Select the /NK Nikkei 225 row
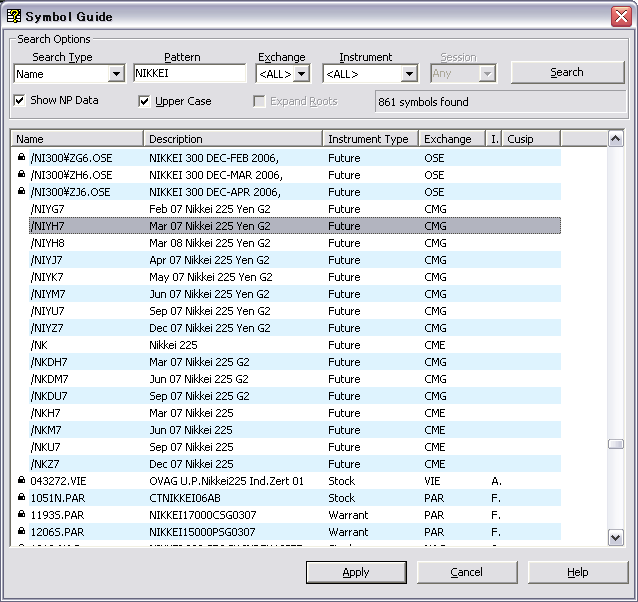Screen dimensions: 638x602 pos(295,345)
